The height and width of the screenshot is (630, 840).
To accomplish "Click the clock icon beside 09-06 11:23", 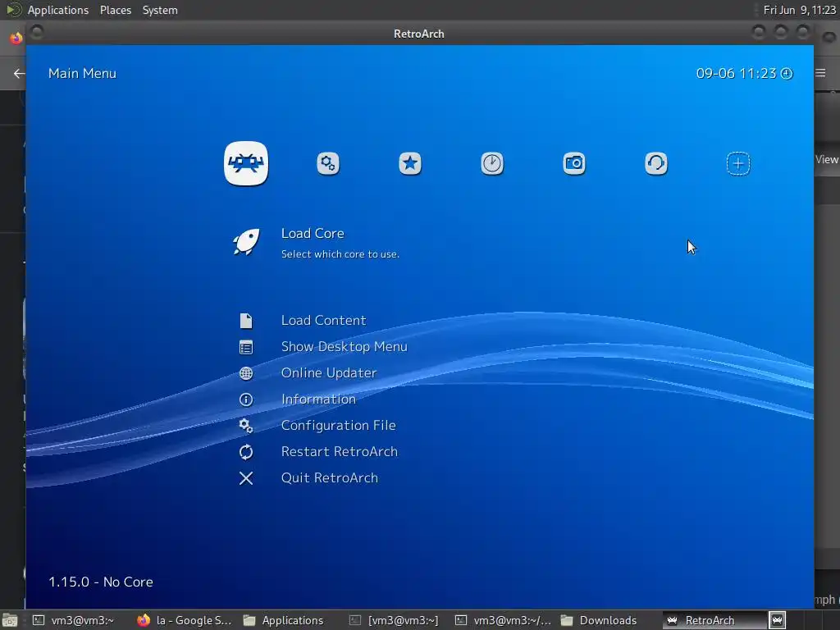I will pos(787,73).
